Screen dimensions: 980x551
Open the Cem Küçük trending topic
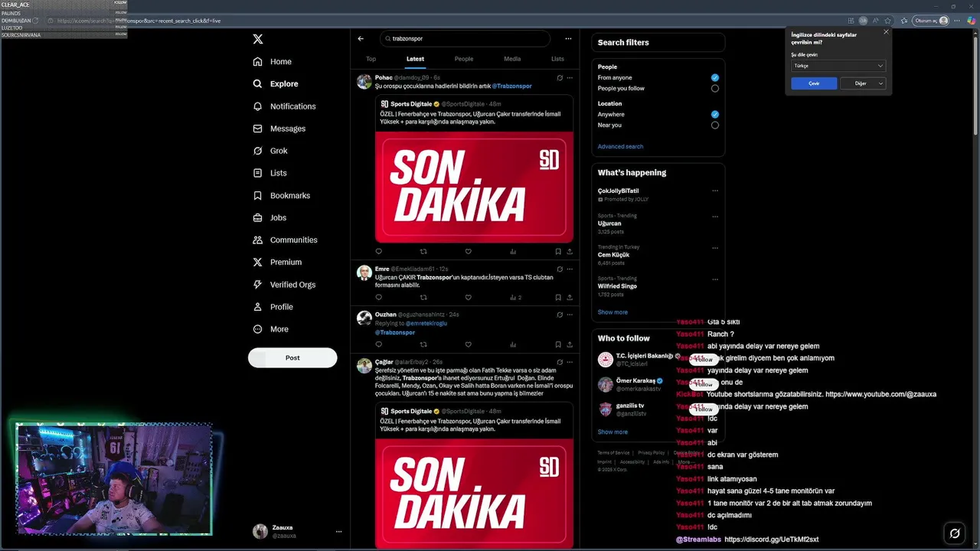click(x=613, y=255)
